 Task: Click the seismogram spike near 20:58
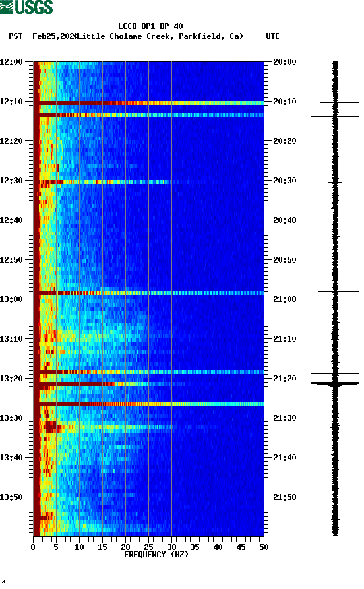point(339,291)
